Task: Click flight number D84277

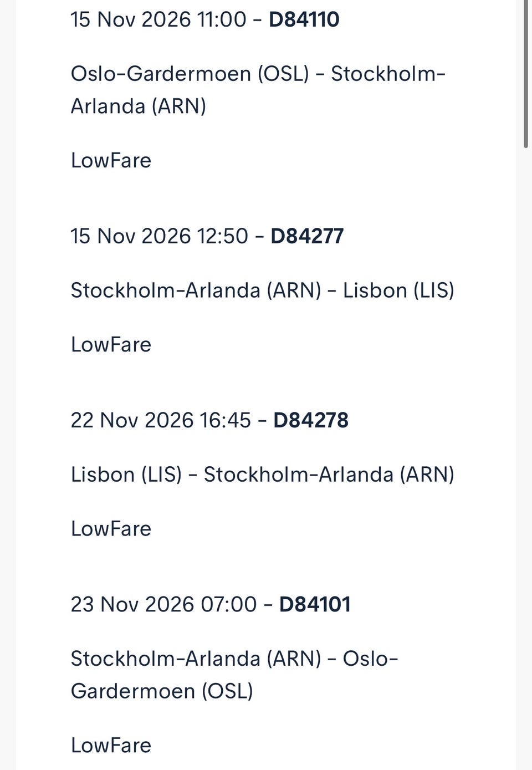Action: click(307, 236)
